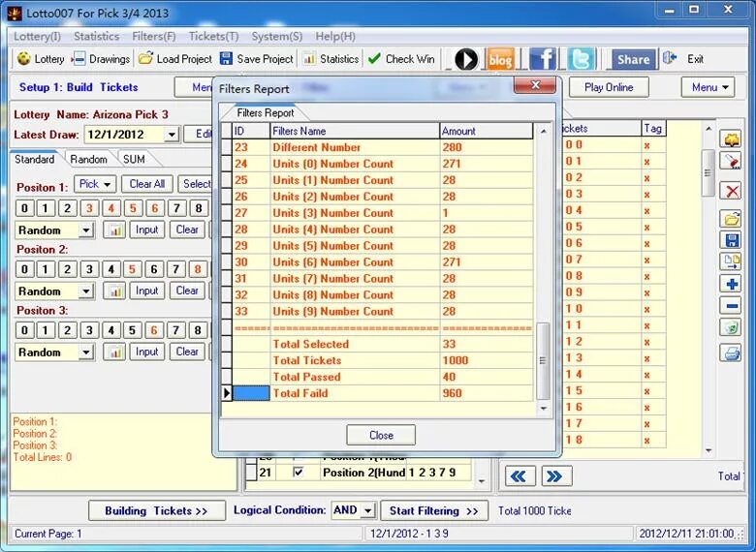Click scroll down arrow in Filters Report
This screenshot has width=756, height=552.
pos(544,409)
